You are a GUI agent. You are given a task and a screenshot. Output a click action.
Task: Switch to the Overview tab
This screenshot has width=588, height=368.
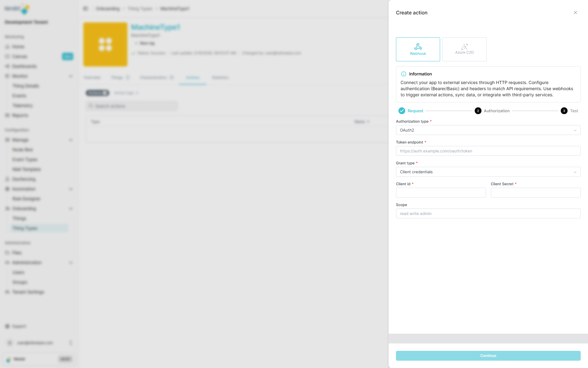[92, 78]
